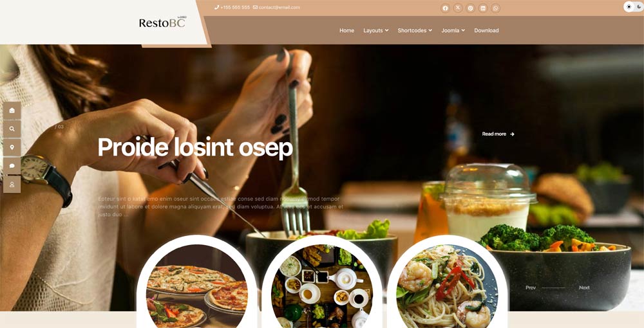Viewport: 644px width, 328px height.
Task: Go to the Home menu item
Action: coord(346,30)
